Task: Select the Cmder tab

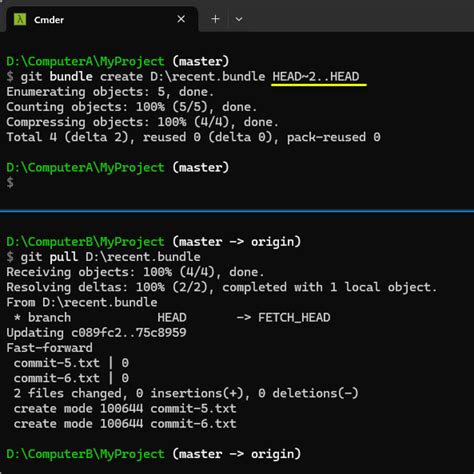Action: point(101,19)
